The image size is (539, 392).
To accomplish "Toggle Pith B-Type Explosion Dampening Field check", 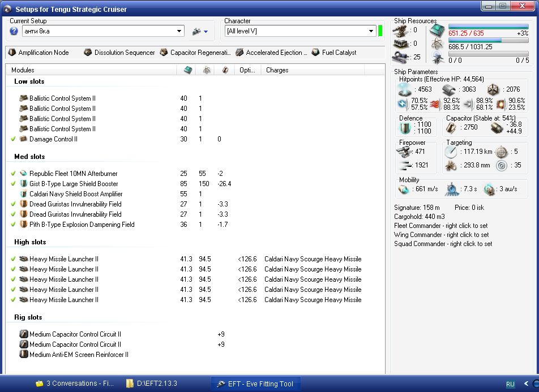I will (14, 225).
